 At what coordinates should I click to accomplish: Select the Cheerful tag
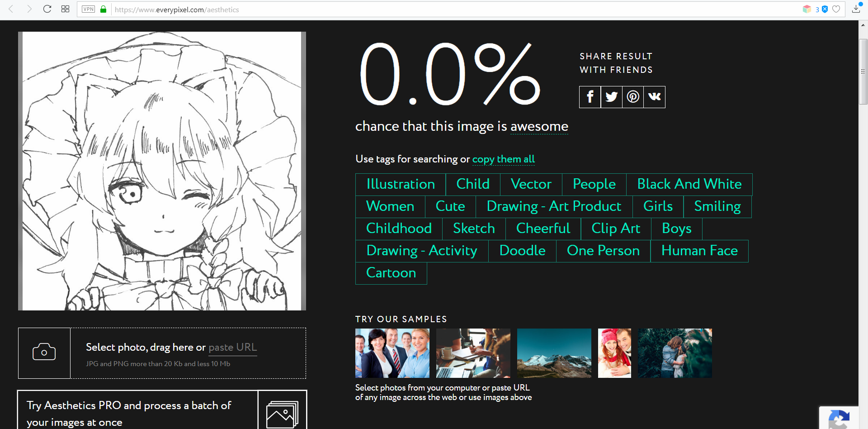pos(543,229)
